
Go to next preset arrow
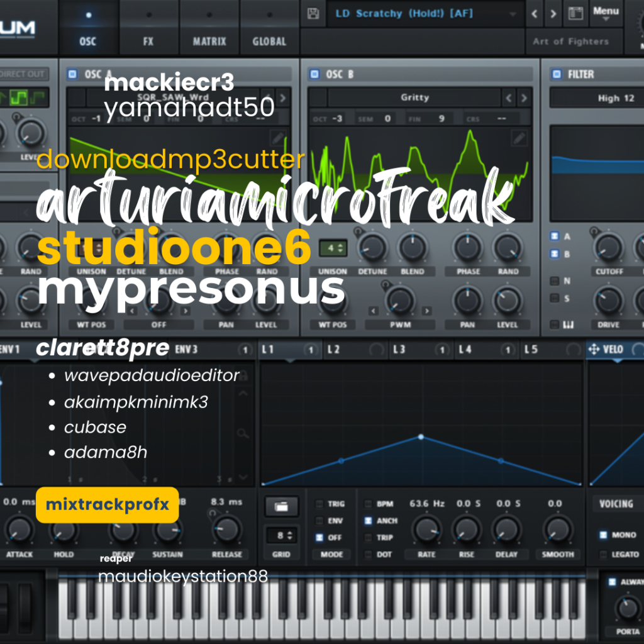click(x=553, y=14)
